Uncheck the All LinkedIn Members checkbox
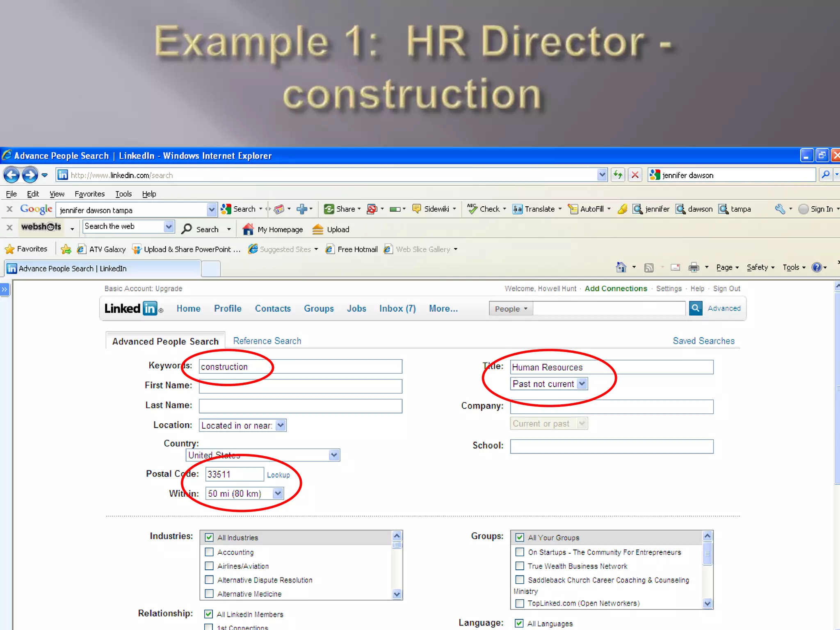This screenshot has width=840, height=630. pyautogui.click(x=208, y=614)
